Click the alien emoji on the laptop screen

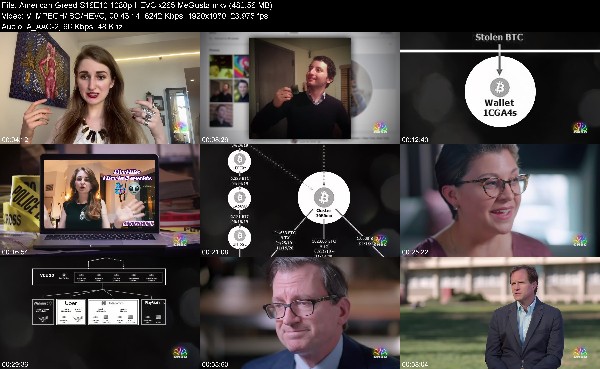(134, 188)
